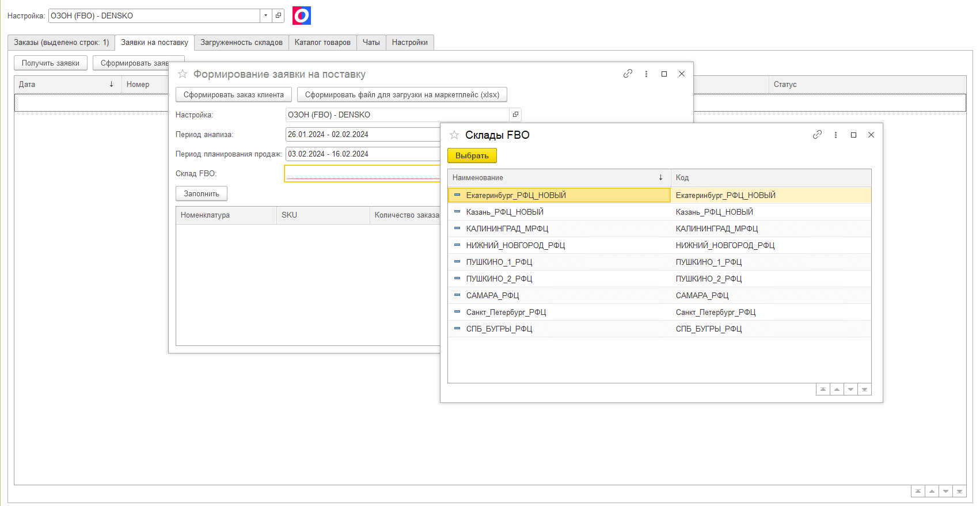Copy link icon in Склады FBO window

click(817, 135)
